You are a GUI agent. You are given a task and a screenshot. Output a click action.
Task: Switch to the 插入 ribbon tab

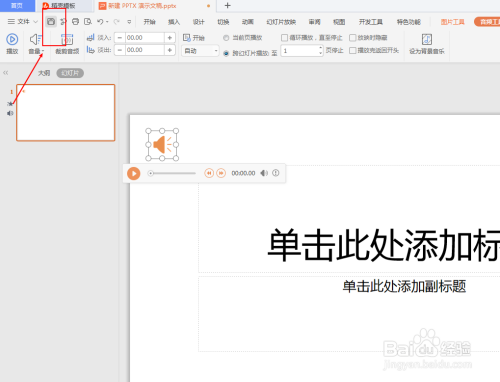coord(174,22)
